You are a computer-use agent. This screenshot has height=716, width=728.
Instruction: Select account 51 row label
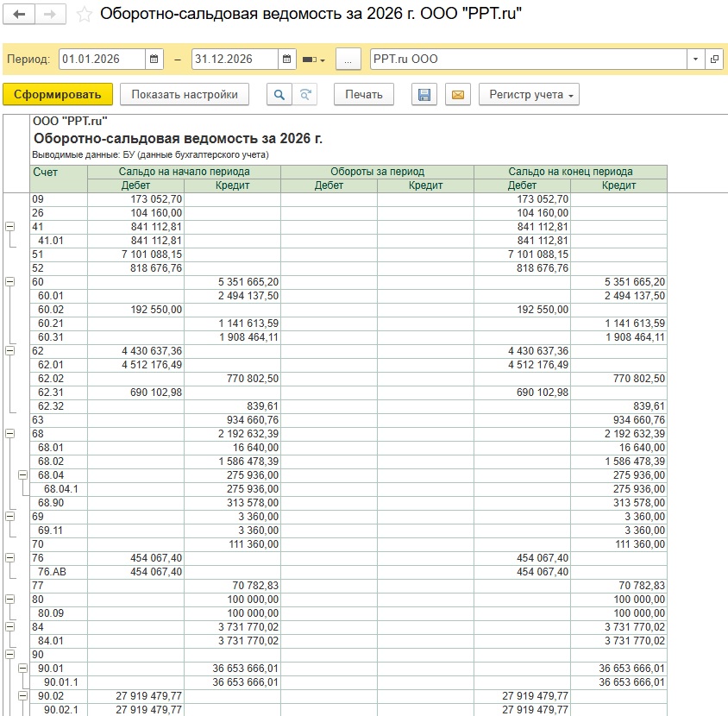tap(38, 254)
